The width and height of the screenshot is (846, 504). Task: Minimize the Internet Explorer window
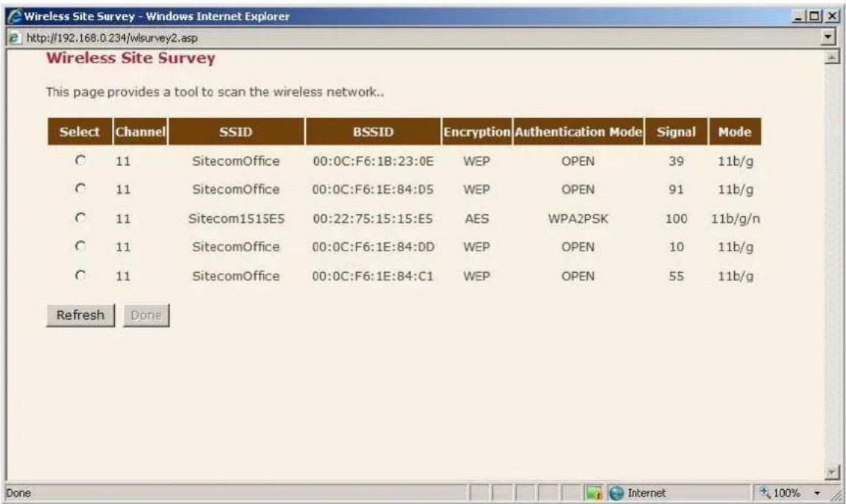coord(799,16)
